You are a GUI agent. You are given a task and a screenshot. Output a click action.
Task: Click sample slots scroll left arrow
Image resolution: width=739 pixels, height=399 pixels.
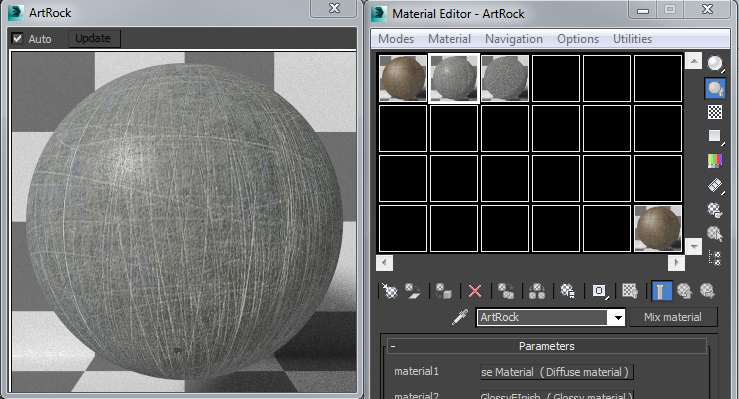tap(384, 262)
